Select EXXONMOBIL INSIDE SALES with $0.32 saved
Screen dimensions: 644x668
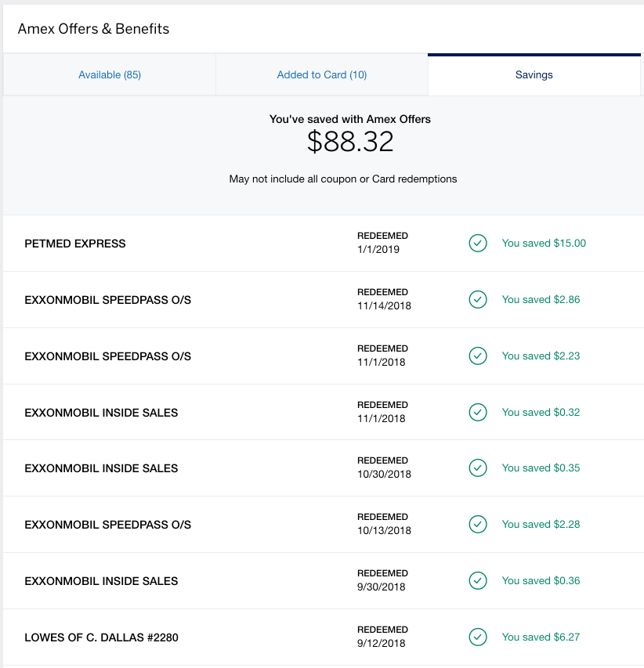click(101, 413)
